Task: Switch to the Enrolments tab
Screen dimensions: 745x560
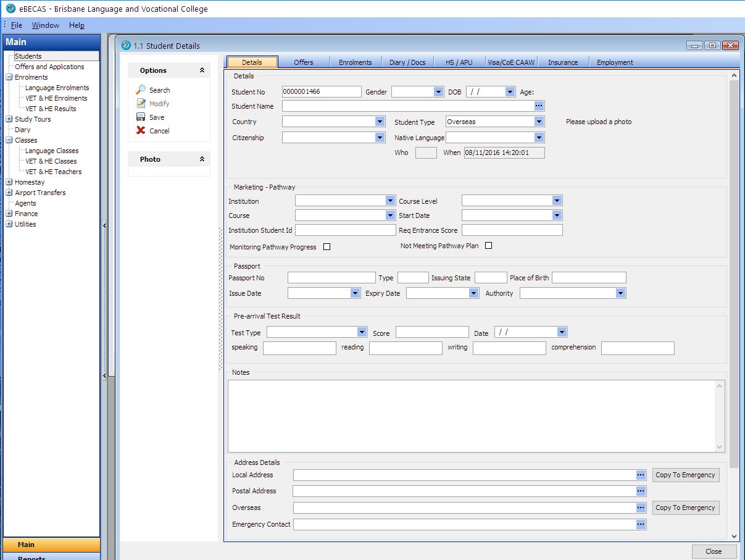Action: [355, 62]
